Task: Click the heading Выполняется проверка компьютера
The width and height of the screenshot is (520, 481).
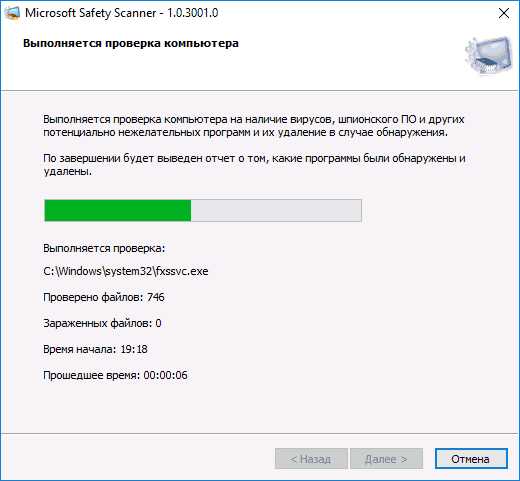Action: pyautogui.click(x=131, y=43)
